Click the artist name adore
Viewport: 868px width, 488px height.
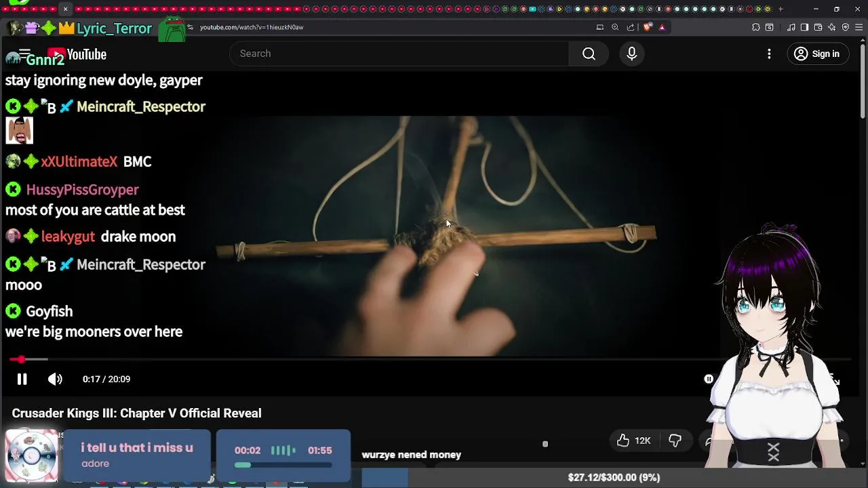point(95,464)
